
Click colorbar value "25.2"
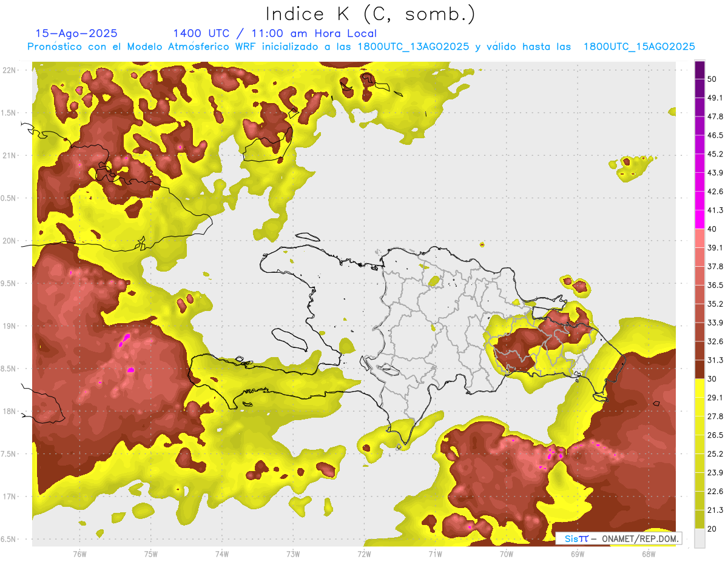pyautogui.click(x=715, y=453)
